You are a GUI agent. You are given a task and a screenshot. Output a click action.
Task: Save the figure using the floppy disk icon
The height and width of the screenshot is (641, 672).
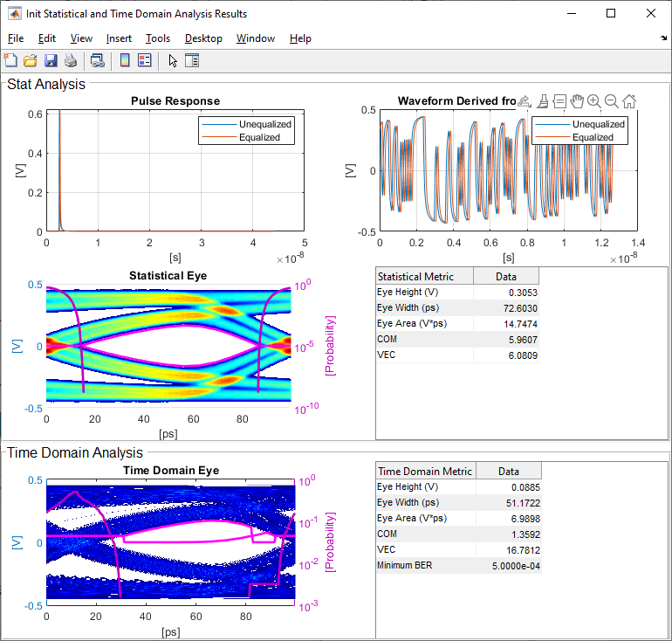click(50, 60)
